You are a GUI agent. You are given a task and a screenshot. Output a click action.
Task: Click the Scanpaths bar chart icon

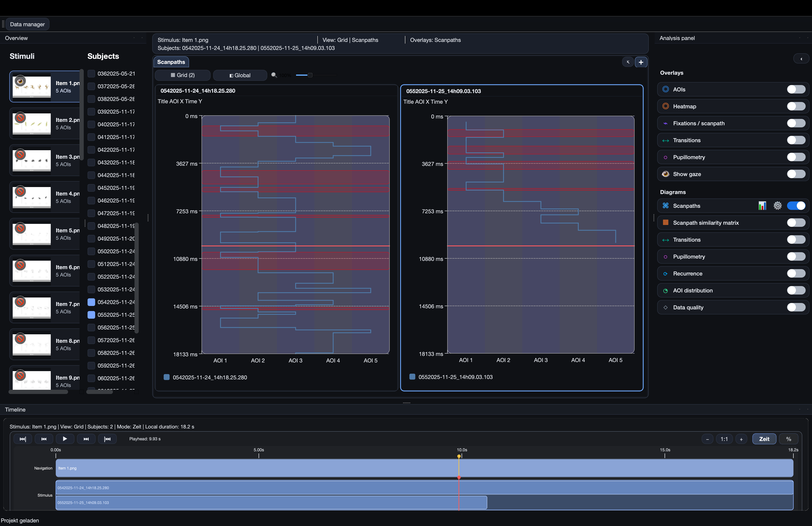(x=762, y=205)
